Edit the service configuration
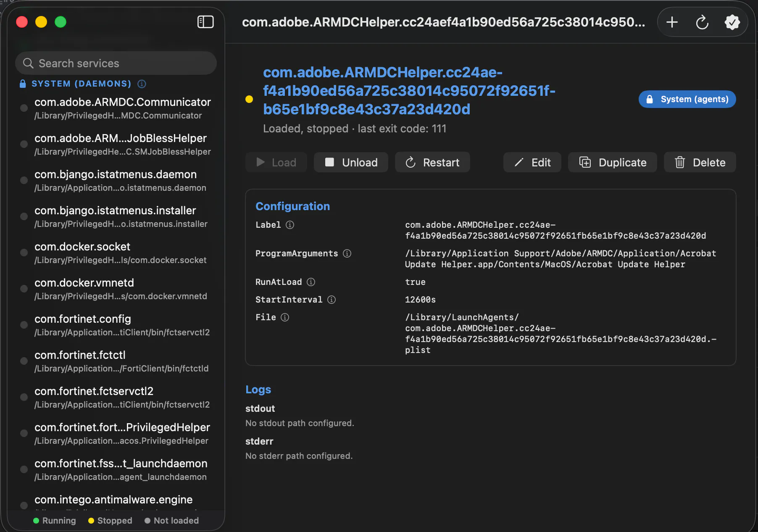Image resolution: width=758 pixels, height=532 pixels. coord(532,162)
